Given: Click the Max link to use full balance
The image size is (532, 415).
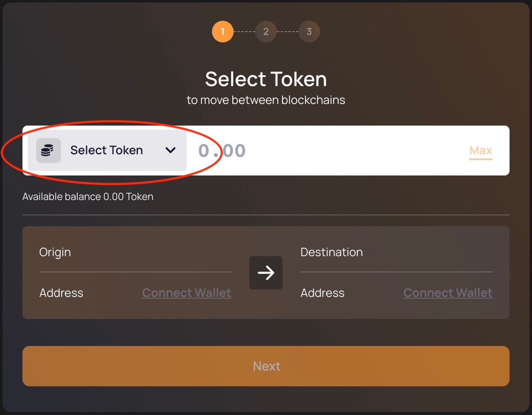Looking at the screenshot, I should [x=480, y=150].
